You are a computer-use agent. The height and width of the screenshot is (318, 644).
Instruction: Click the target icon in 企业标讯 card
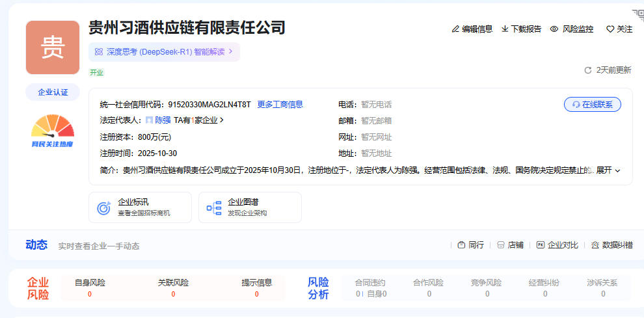click(x=104, y=208)
